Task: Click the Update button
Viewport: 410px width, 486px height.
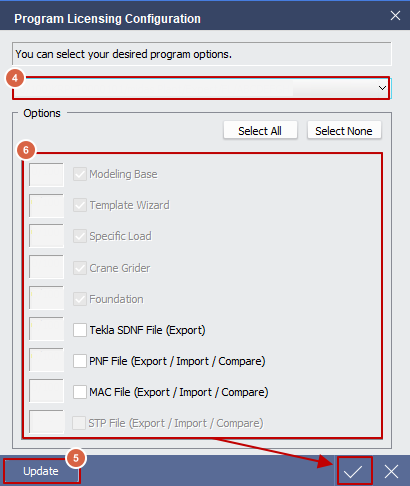Action: point(41,471)
